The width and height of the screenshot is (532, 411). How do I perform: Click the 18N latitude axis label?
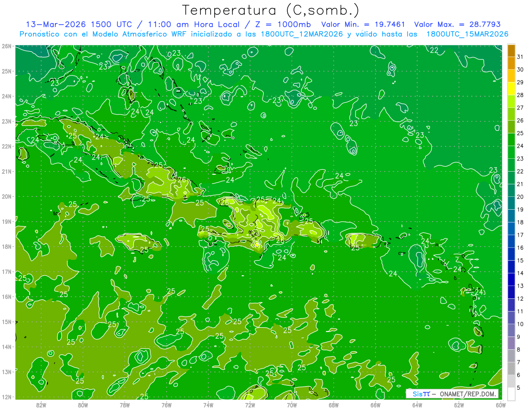point(6,247)
